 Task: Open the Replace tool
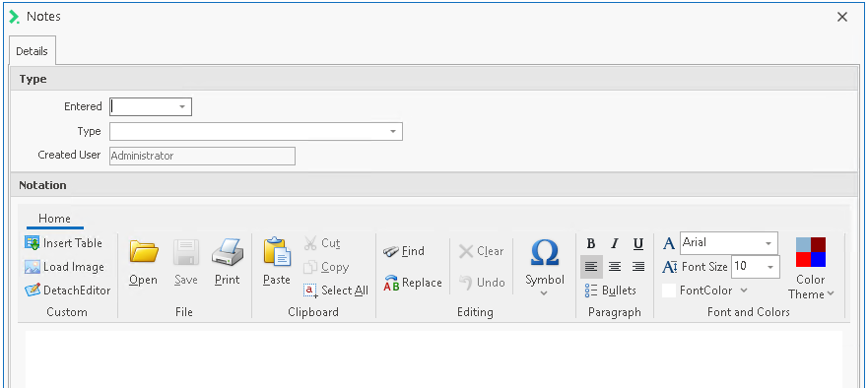tap(413, 283)
